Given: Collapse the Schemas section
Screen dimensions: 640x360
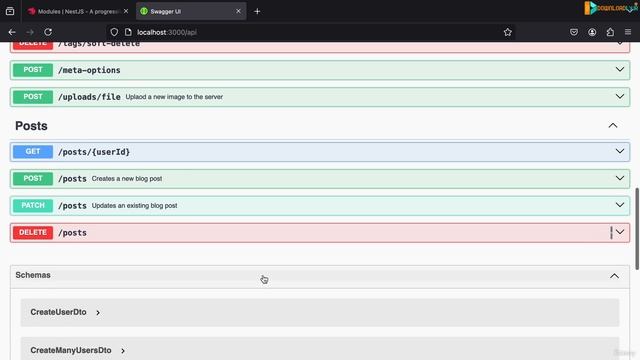Looking at the screenshot, I should (614, 276).
